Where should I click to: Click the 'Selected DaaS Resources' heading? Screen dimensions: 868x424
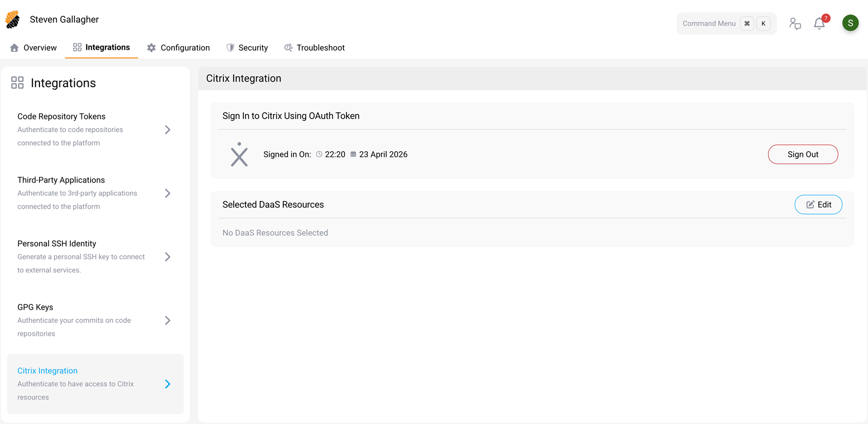[273, 205]
